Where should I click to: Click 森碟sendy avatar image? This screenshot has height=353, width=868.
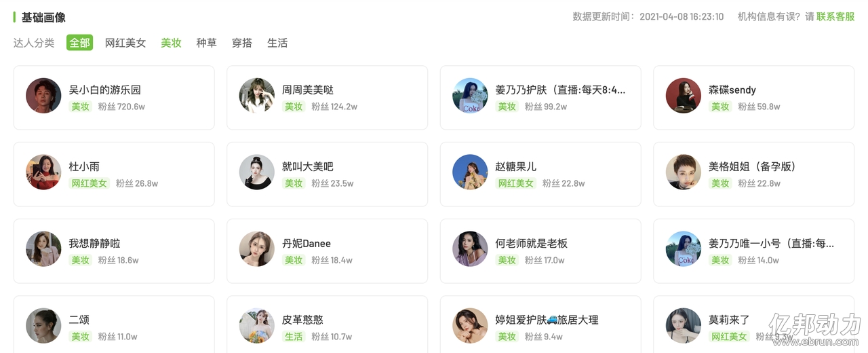click(x=684, y=96)
